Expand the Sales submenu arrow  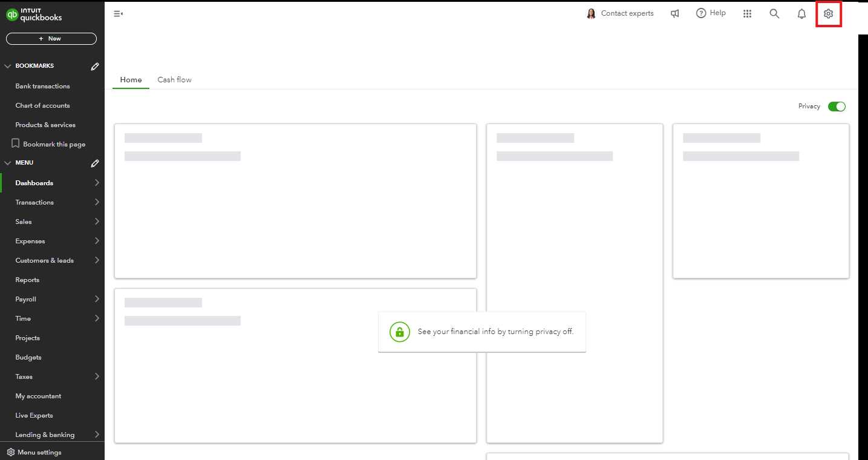97,222
